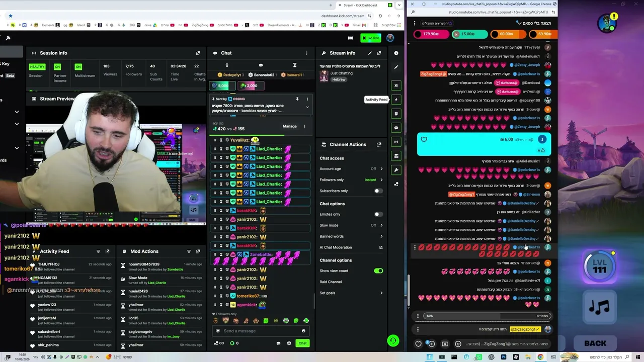Edit stream info with the pencil icon
The height and width of the screenshot is (362, 644).
click(370, 53)
